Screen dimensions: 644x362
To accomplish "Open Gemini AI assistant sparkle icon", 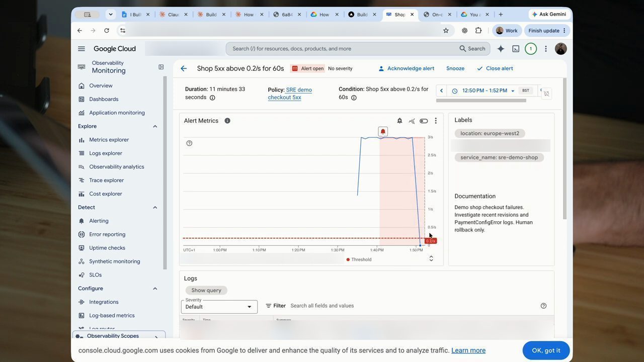I will click(x=501, y=49).
